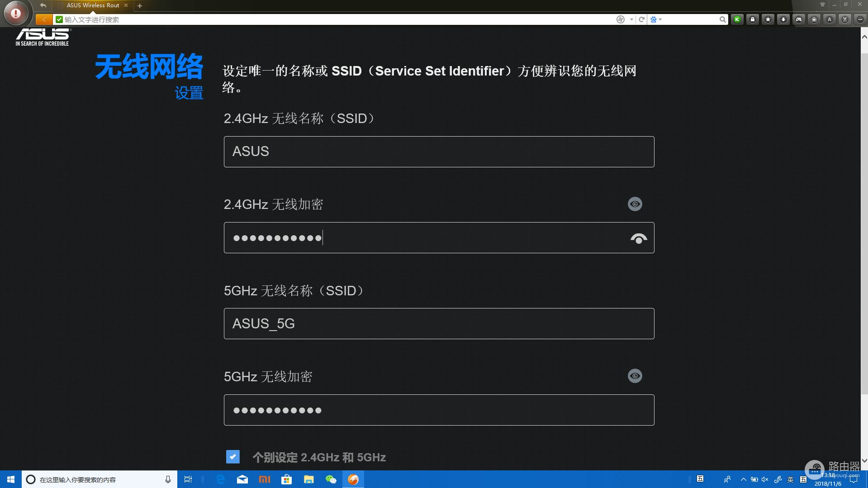Show 5GHz password with the eye icon
Image resolution: width=868 pixels, height=488 pixels.
[x=635, y=376]
